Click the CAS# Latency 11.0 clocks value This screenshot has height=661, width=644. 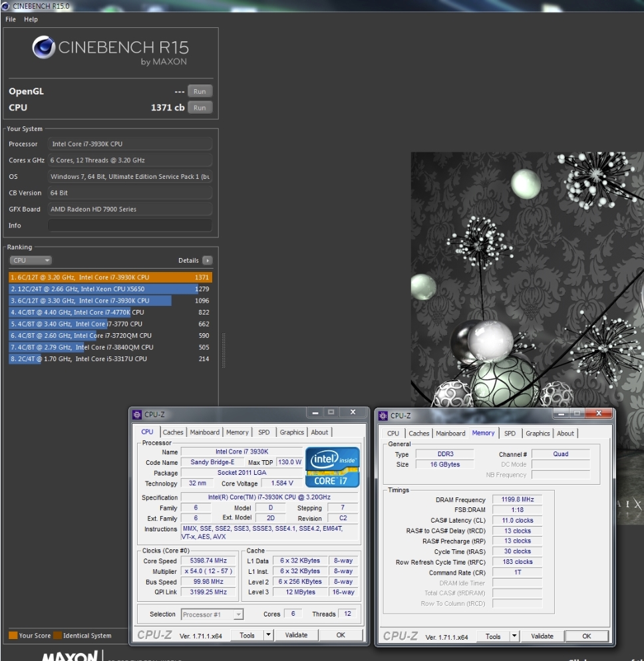coord(518,521)
